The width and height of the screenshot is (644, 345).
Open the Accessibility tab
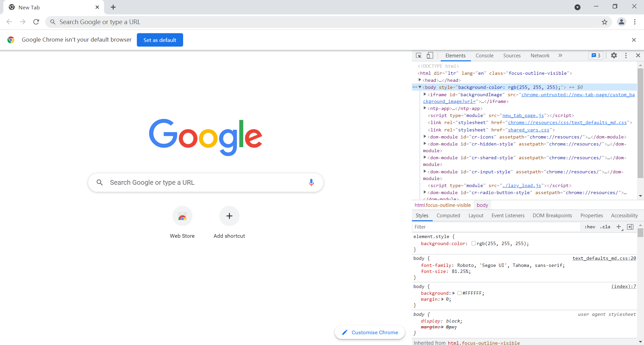click(x=624, y=216)
